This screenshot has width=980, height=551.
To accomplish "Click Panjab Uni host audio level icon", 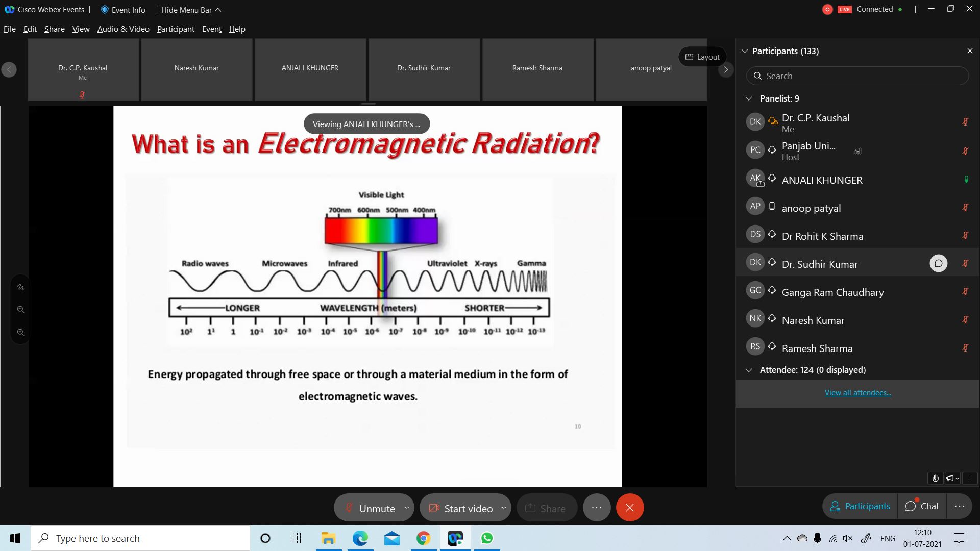I will point(858,151).
